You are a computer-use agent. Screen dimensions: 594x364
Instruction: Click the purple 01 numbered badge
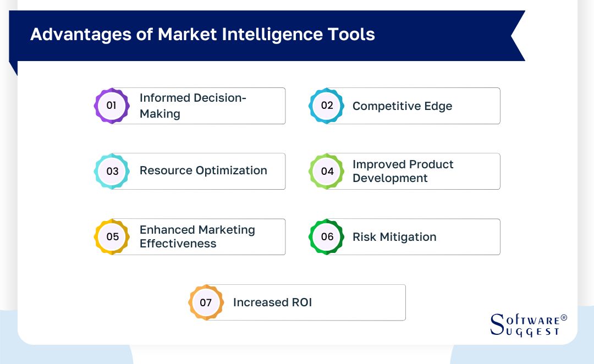pos(112,106)
